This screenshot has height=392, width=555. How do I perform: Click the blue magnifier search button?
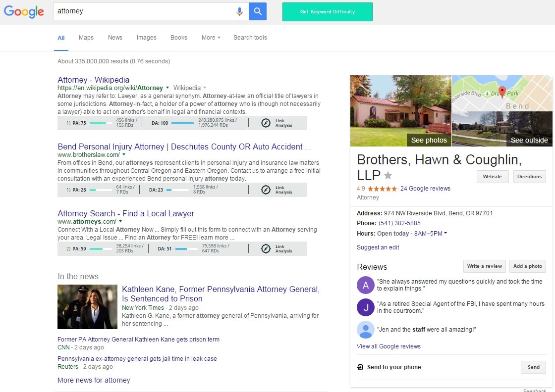click(258, 11)
